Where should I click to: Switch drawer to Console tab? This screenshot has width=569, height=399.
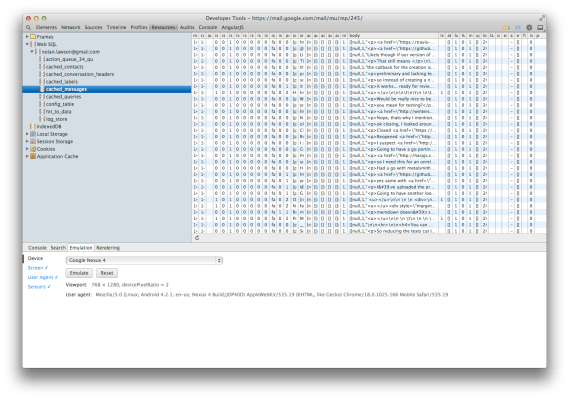point(37,248)
